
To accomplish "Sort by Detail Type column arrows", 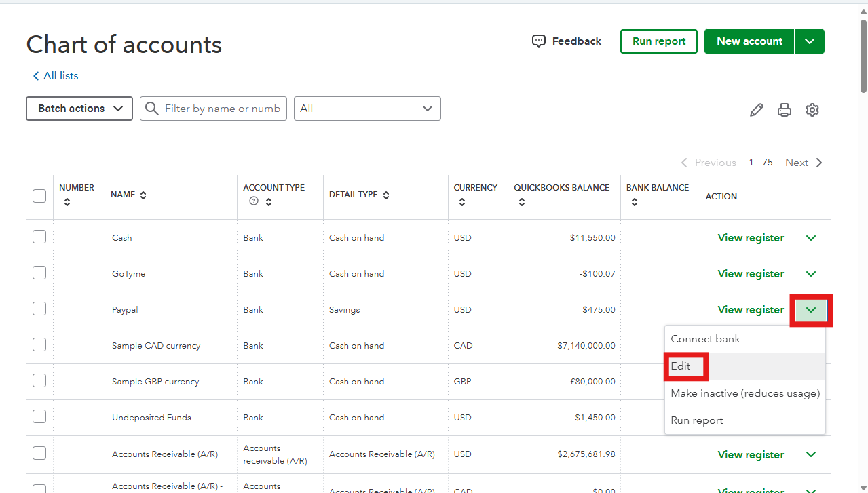I will (386, 195).
